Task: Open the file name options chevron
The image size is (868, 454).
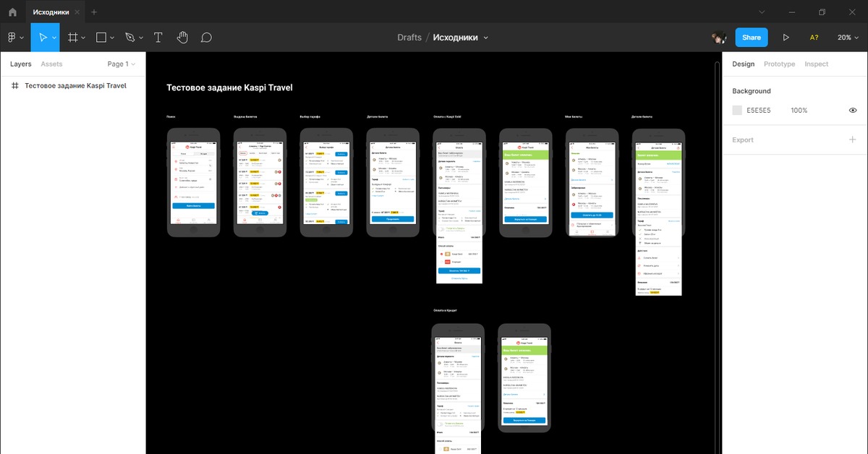Action: tap(486, 38)
